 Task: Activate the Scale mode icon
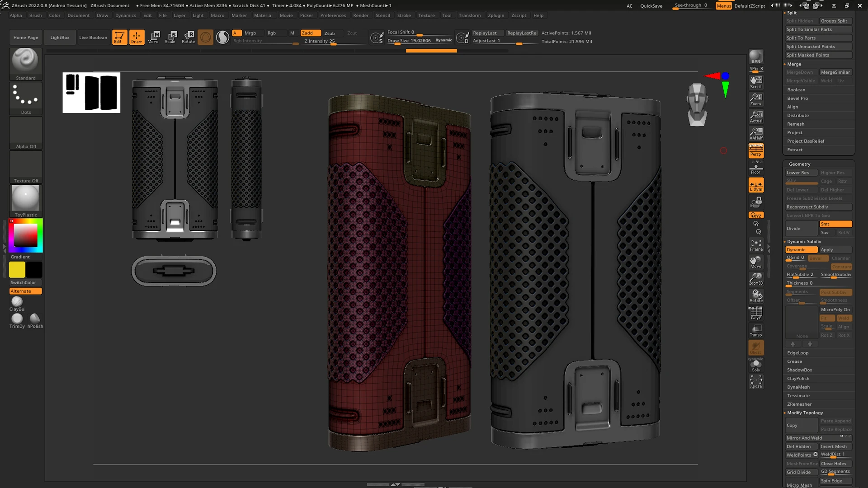coord(170,37)
